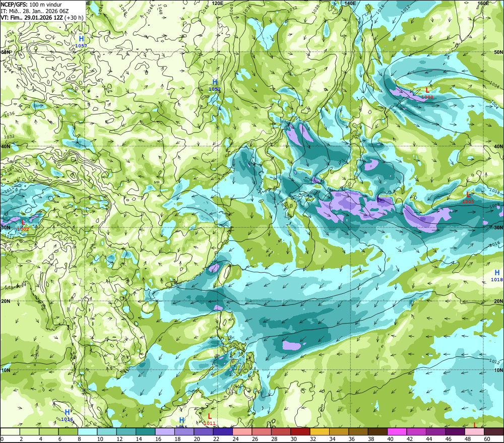The width and height of the screenshot is (504, 443).
Task: Click the 1020 isobar label
Action: [x=9, y=169]
